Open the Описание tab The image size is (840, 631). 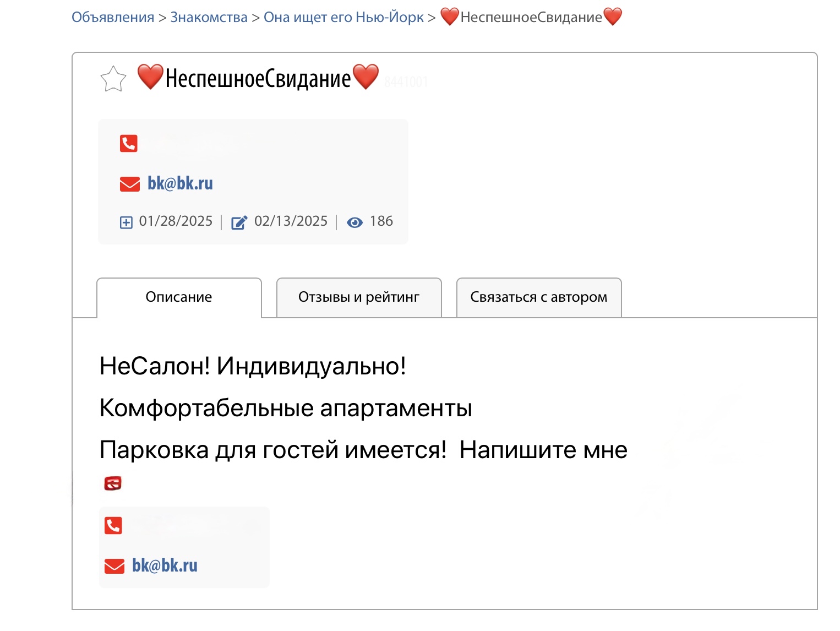[x=179, y=297]
